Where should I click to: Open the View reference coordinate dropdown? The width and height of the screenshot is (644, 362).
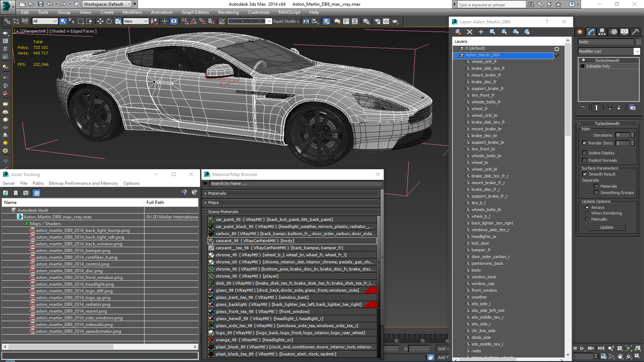(136, 21)
